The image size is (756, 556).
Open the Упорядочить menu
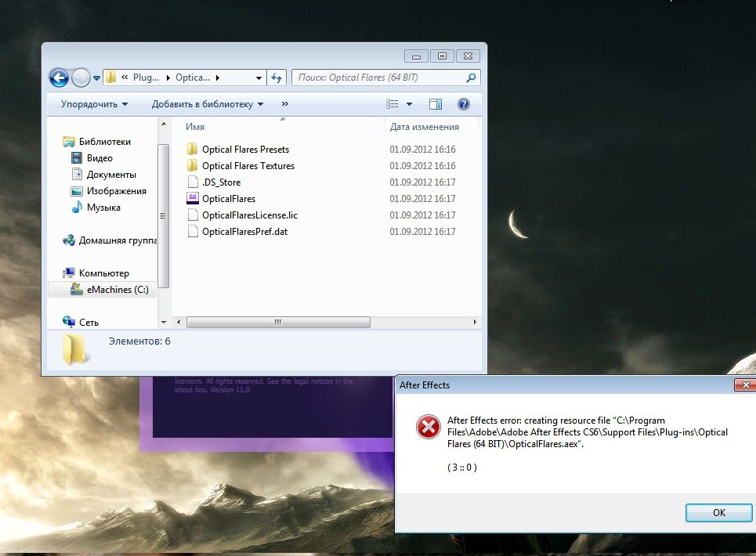click(x=94, y=104)
